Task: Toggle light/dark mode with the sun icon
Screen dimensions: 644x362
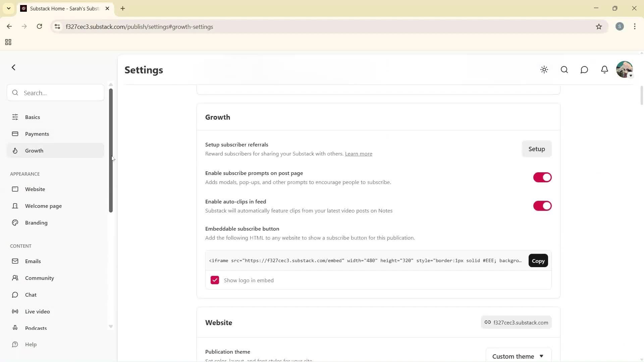Action: 544,70
